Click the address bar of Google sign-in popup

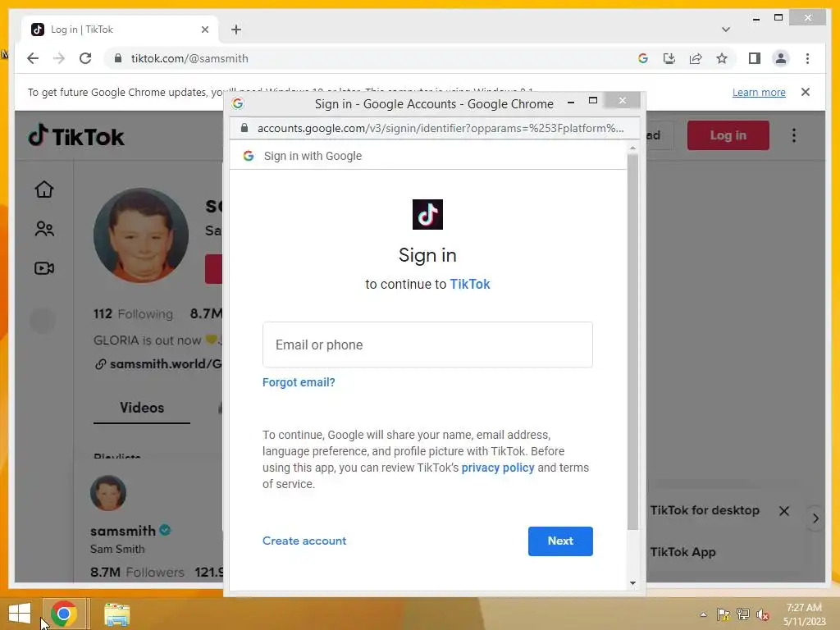coord(440,128)
